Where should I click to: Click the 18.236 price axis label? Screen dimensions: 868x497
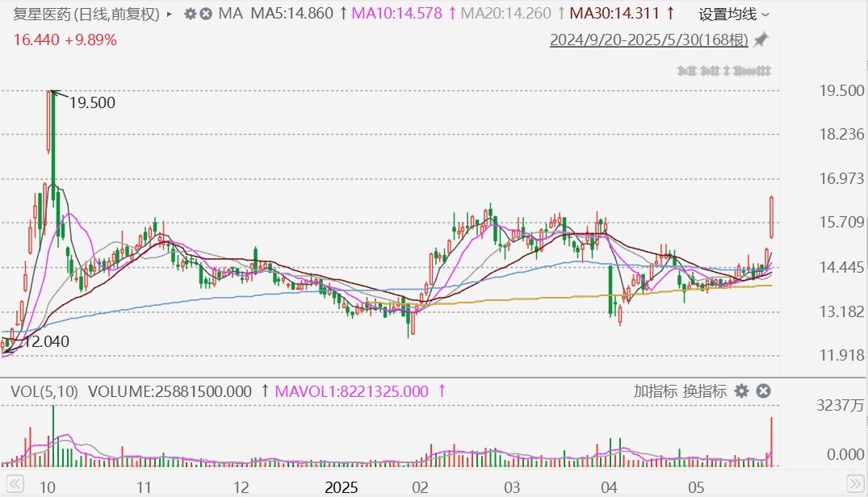[x=841, y=135]
